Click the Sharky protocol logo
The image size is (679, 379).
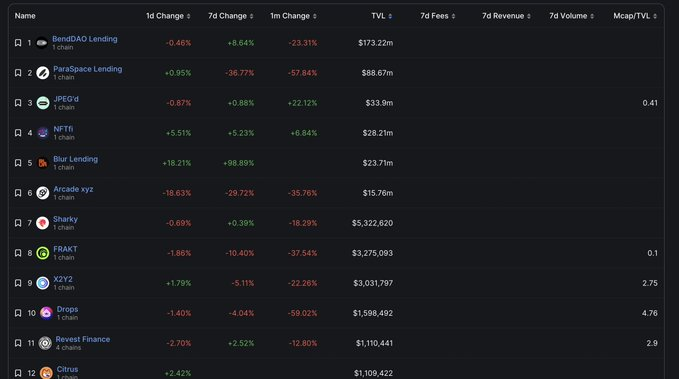[42, 223]
